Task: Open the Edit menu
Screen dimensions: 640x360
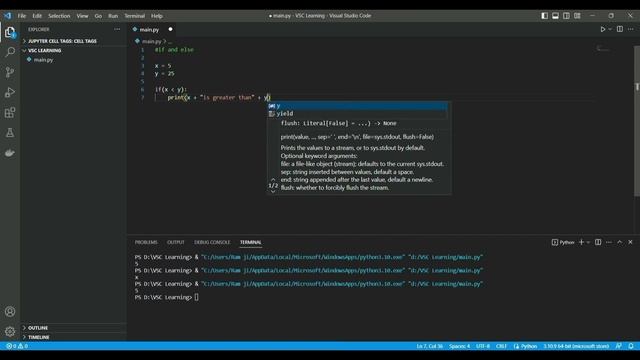Action: [x=37, y=16]
